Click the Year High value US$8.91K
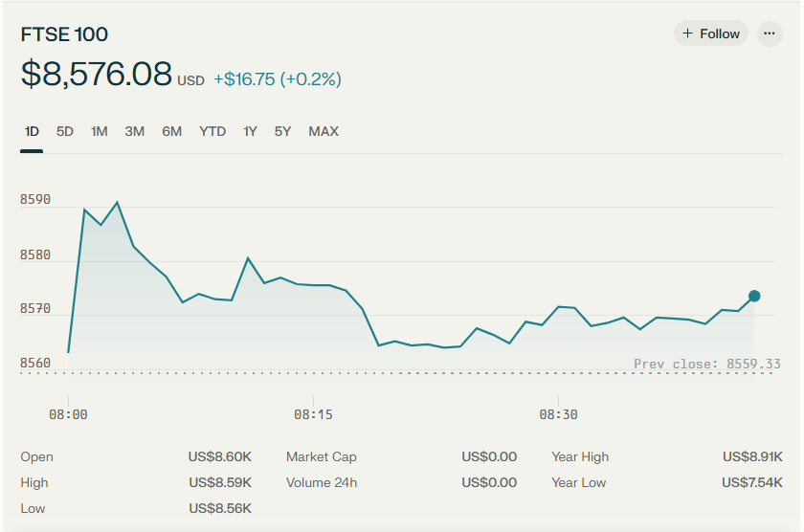The image size is (804, 532). click(752, 456)
